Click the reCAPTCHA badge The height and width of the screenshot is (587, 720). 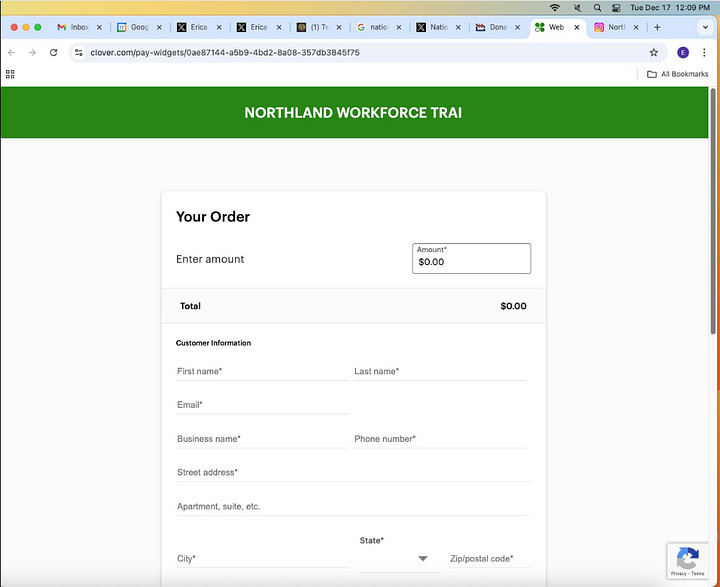[x=687, y=560]
